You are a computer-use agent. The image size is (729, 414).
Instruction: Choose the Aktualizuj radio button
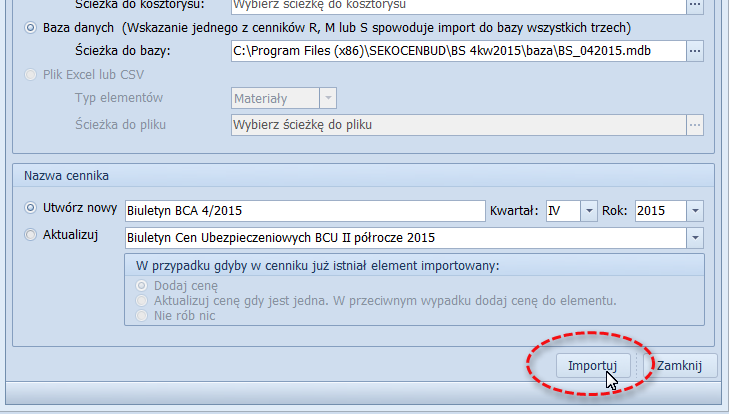(29, 235)
